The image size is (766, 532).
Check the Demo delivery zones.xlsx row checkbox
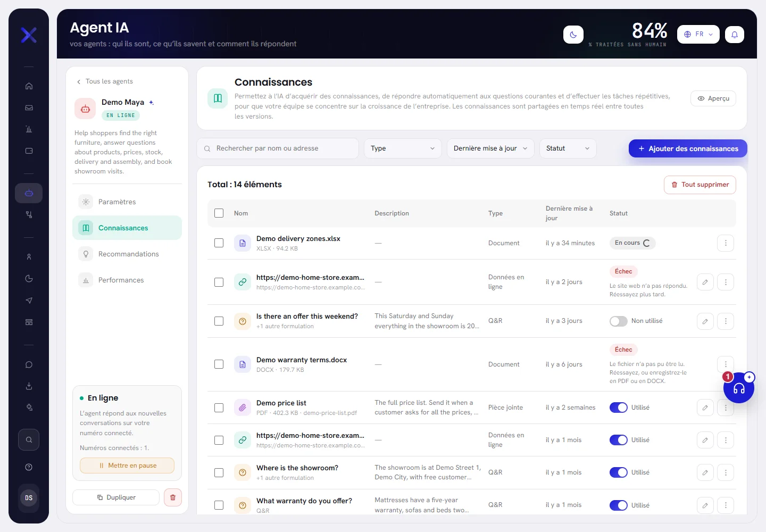pos(219,243)
